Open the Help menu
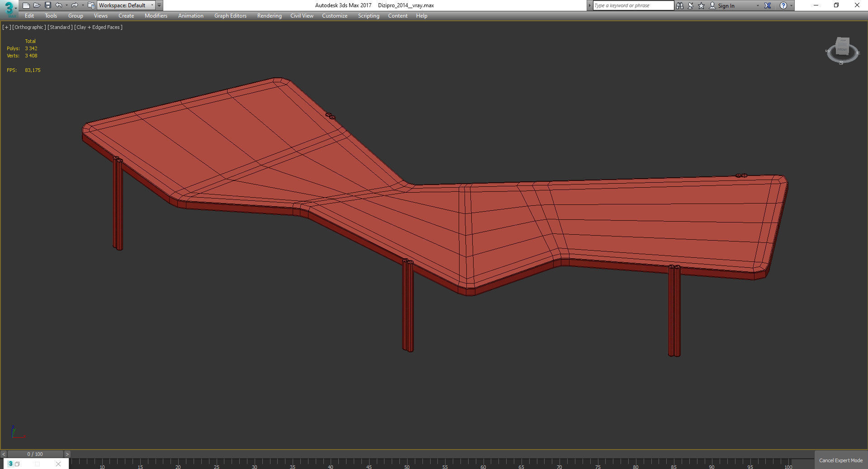The image size is (868, 469). point(422,16)
